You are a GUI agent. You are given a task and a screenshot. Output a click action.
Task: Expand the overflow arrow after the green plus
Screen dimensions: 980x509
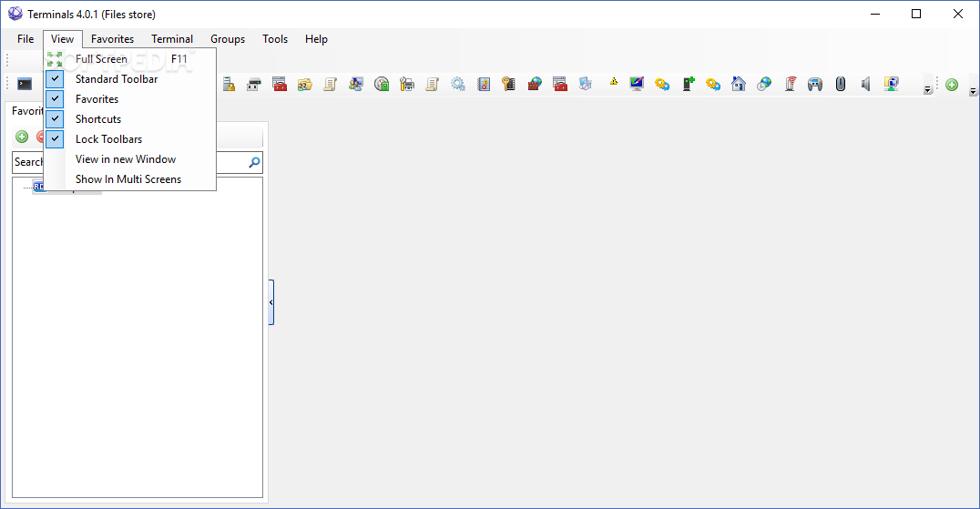click(973, 91)
